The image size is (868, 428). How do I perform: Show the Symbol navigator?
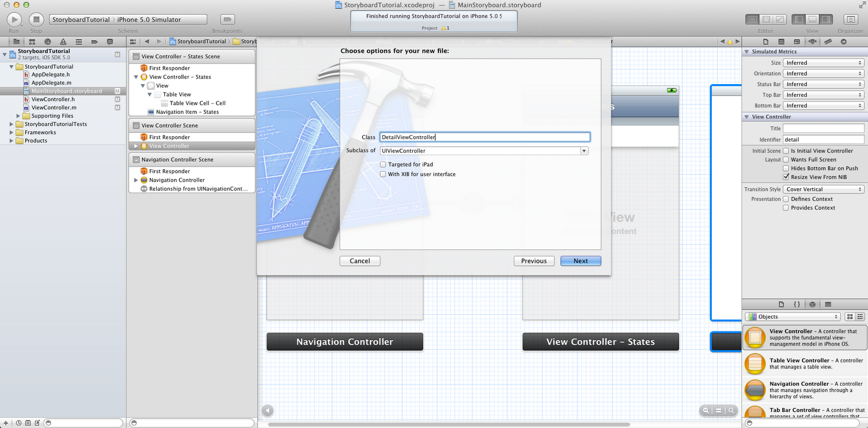pos(32,42)
